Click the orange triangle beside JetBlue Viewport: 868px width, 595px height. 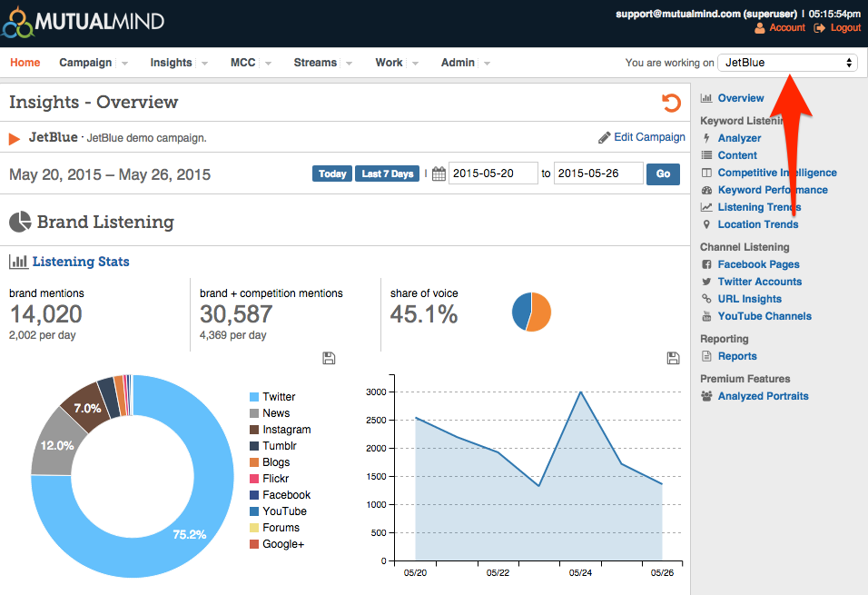pos(15,138)
